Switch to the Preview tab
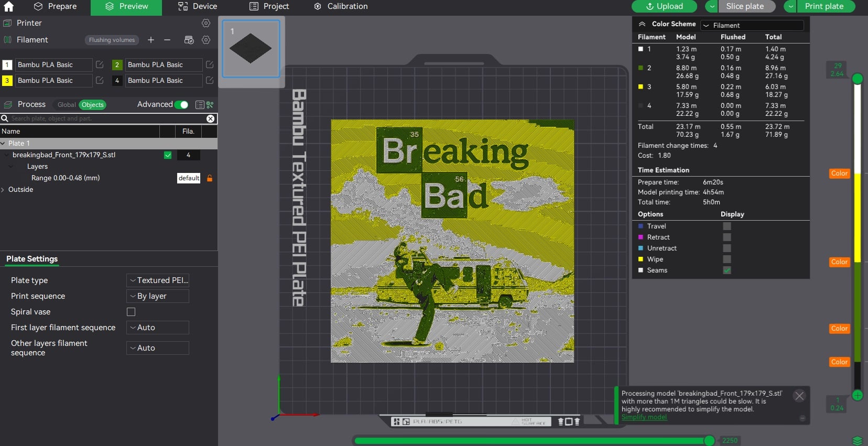This screenshot has height=446, width=868. (x=126, y=6)
